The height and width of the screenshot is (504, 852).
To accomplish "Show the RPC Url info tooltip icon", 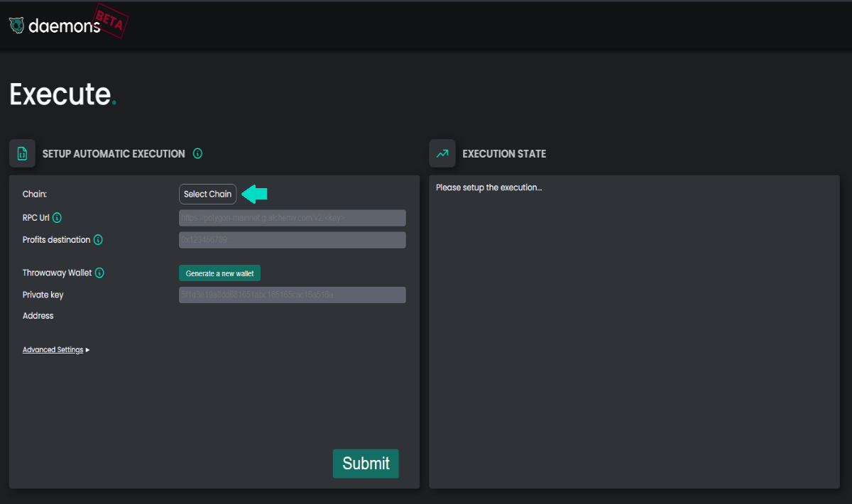I will pos(58,218).
